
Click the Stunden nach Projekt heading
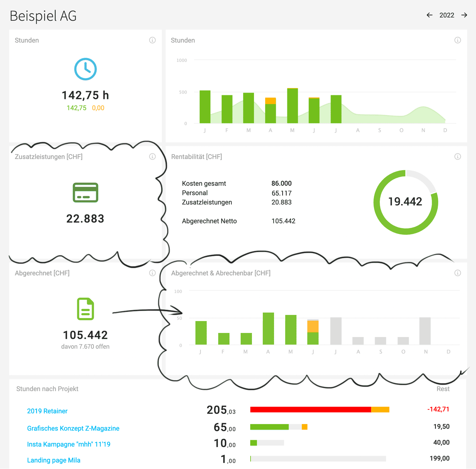pyautogui.click(x=47, y=389)
